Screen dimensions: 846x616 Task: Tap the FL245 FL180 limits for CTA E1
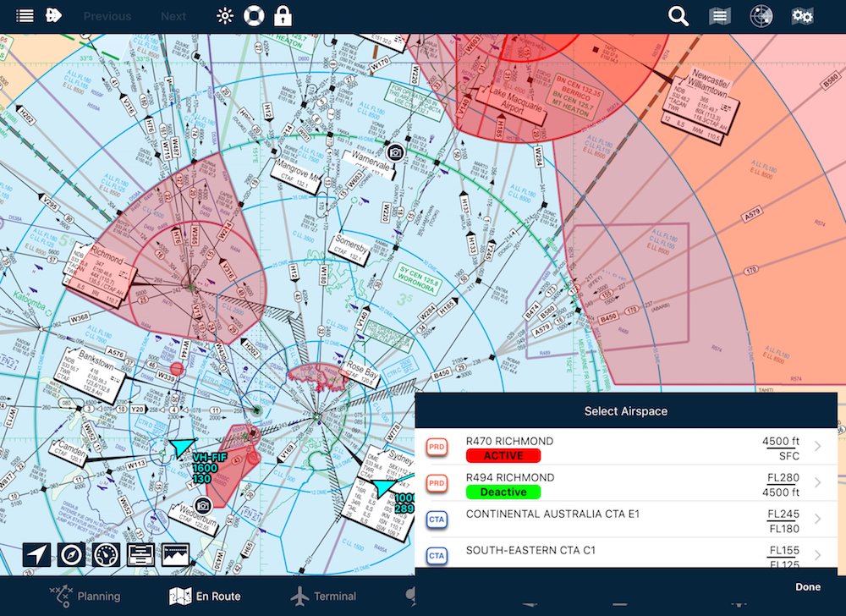[x=783, y=521]
